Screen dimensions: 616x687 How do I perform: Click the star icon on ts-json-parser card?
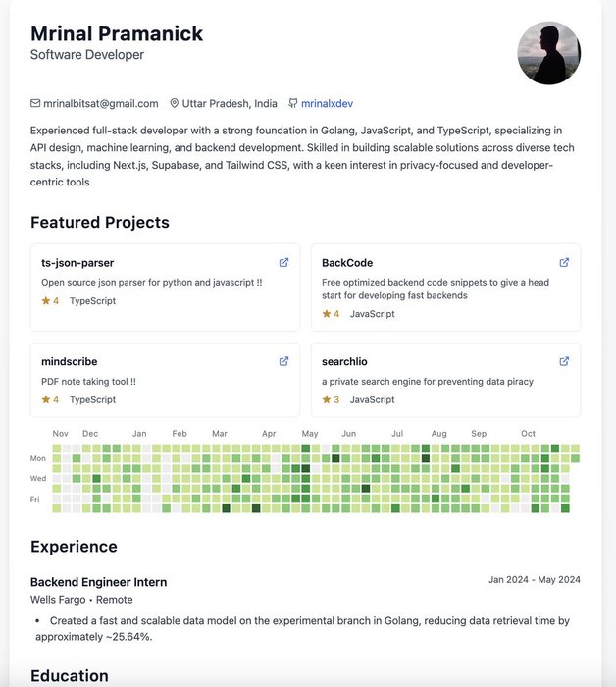tap(45, 301)
